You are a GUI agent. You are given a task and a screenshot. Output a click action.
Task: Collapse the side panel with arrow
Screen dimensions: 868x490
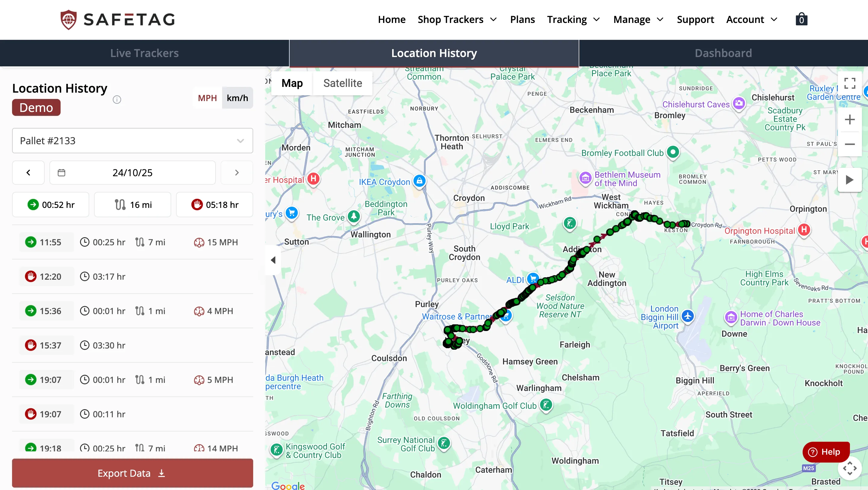(273, 260)
